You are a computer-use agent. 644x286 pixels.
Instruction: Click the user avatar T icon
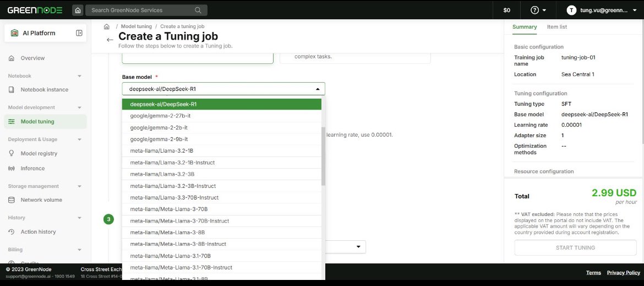click(x=571, y=10)
